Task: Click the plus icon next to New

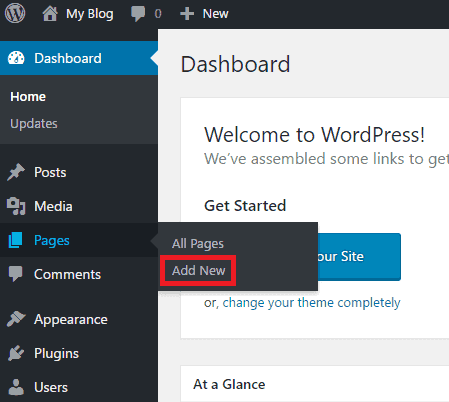Action: pos(187,14)
